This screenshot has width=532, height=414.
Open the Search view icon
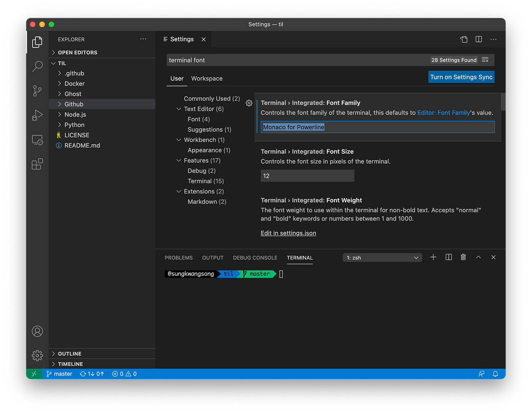click(37, 66)
